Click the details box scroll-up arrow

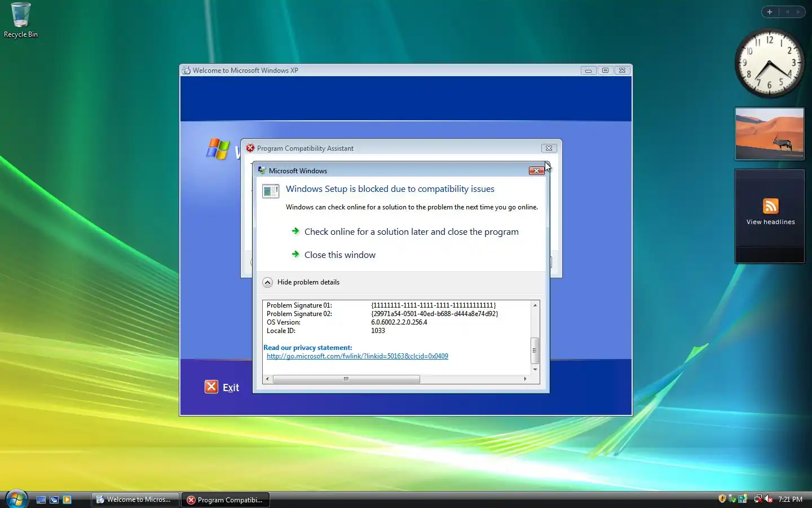(535, 305)
